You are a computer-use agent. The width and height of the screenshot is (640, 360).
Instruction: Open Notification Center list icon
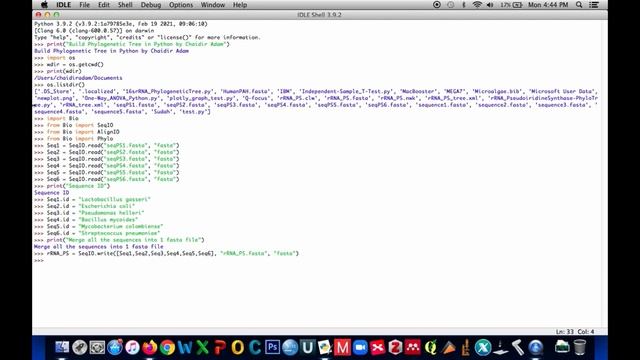(x=594, y=5)
